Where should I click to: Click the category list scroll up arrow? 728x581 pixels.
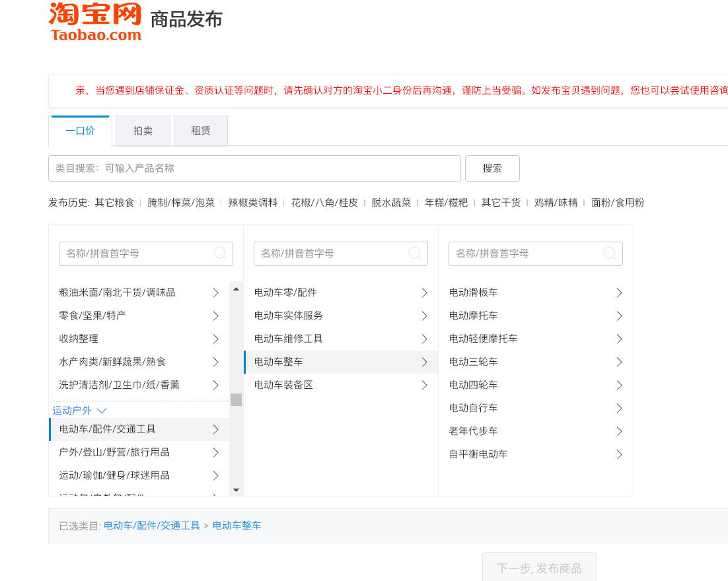coord(237,289)
